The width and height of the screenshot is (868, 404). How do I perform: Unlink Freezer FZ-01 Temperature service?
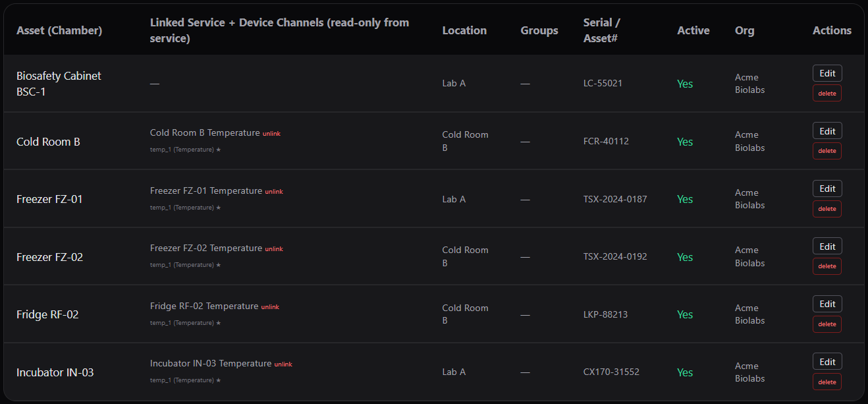pos(274,192)
